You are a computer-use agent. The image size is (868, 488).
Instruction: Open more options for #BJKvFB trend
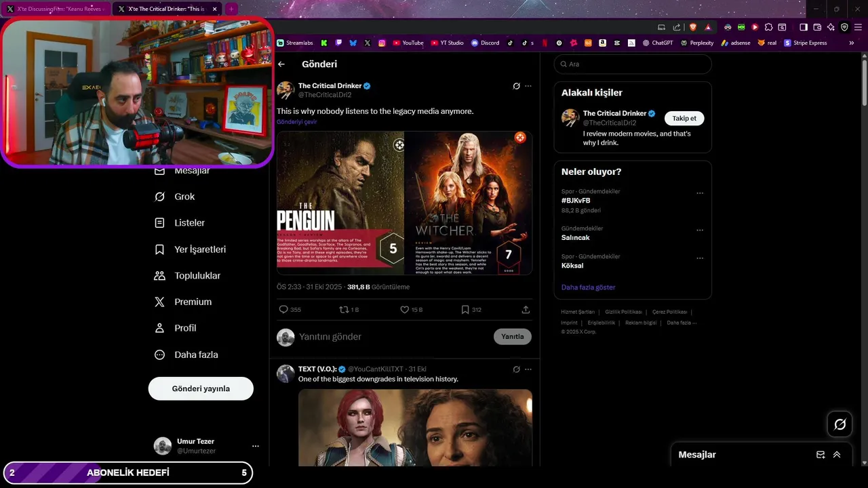pyautogui.click(x=700, y=193)
